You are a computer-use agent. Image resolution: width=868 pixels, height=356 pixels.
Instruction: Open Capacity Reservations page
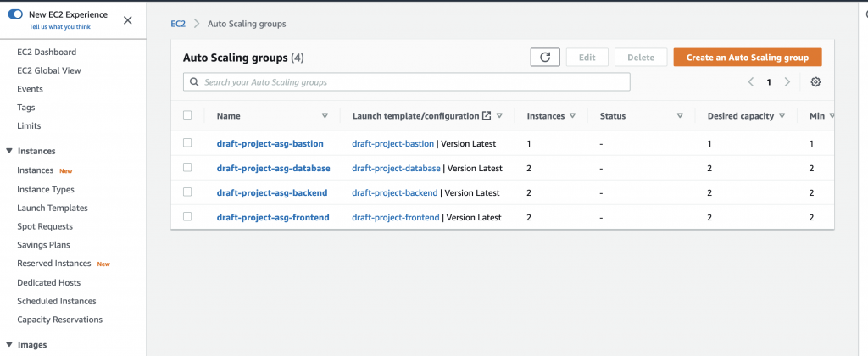[x=60, y=320]
